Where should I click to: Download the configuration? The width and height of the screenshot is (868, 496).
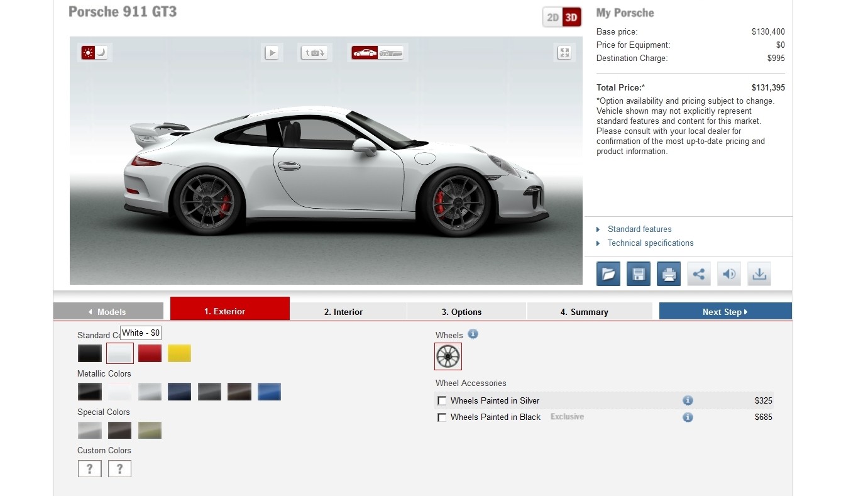759,274
